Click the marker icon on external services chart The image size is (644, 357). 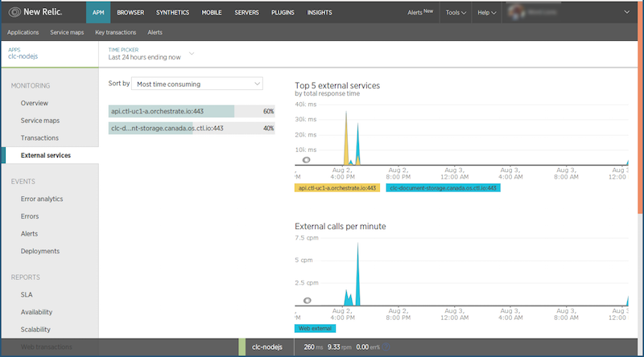point(307,160)
